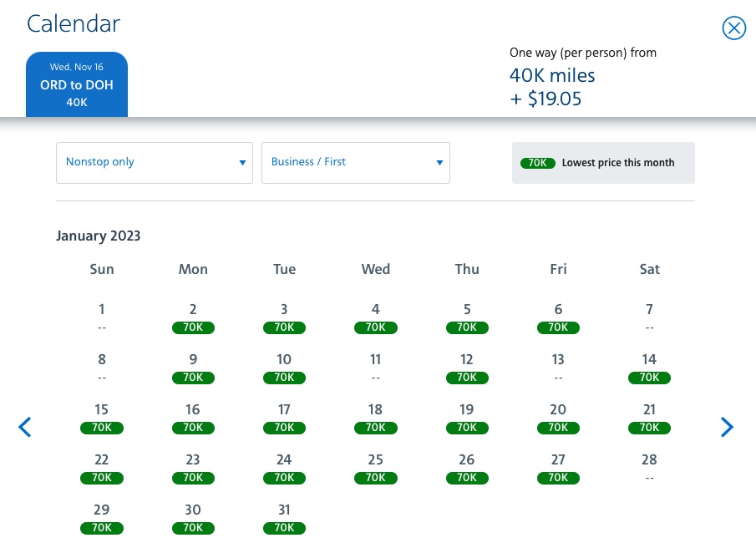
Task: Click Saturday January 14 fare
Action: (x=649, y=368)
